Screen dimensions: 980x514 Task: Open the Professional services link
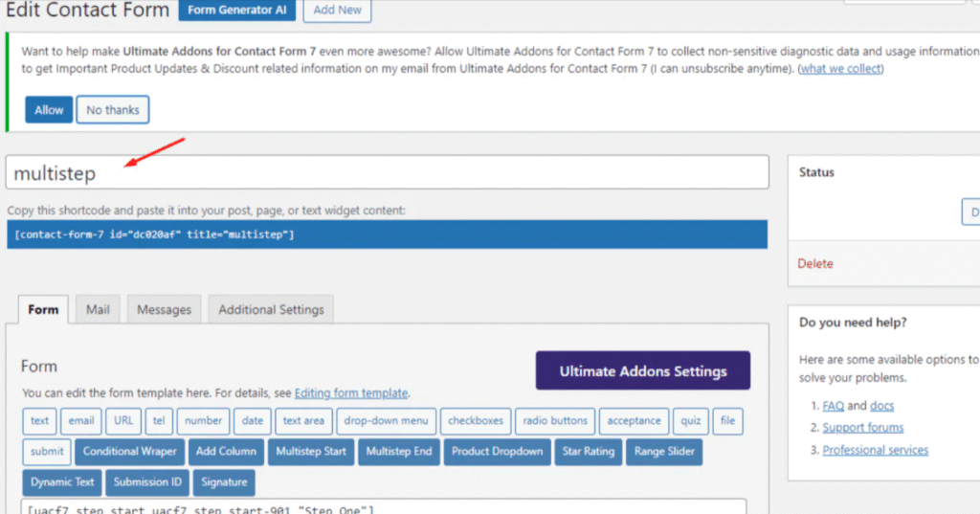tap(876, 450)
